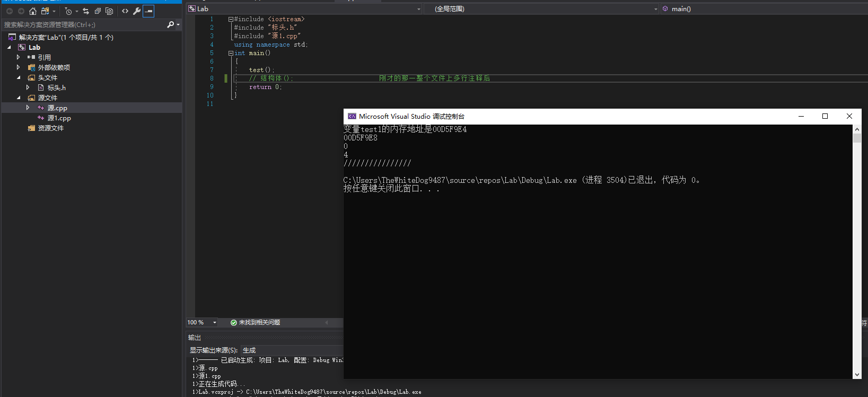This screenshot has width=868, height=397.
Task: Click the debug console app icon
Action: 352,116
